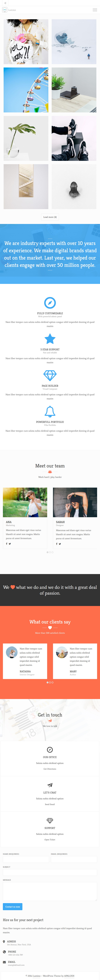Click the compass Fully Customizable icon

coord(50,302)
